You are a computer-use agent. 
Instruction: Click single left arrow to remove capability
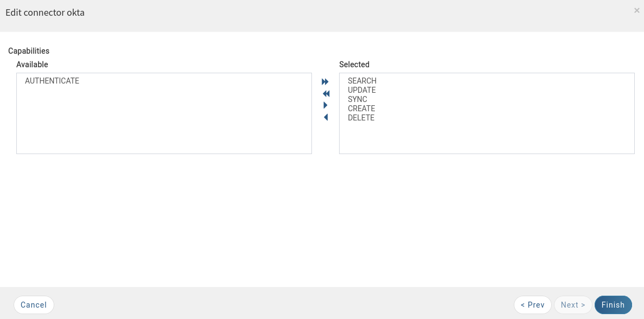326,117
